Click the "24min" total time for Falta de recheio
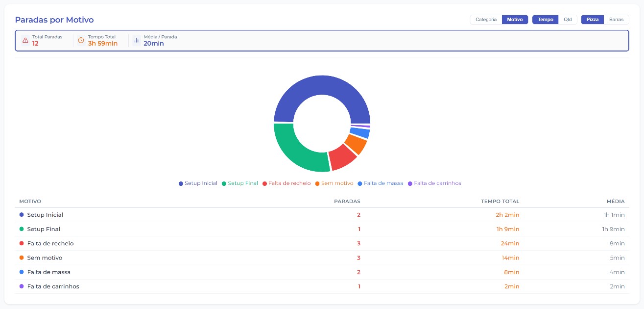Screen dimensions: 644x309 tap(510, 243)
